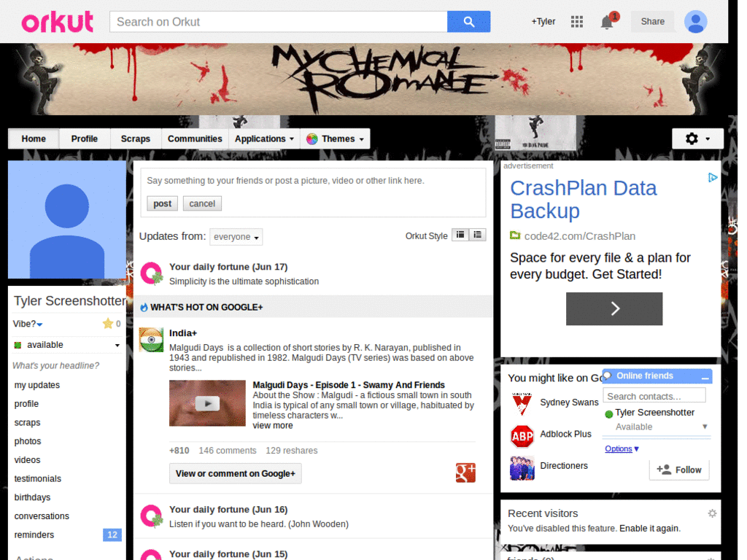Open the Applications dropdown menu
The width and height of the screenshot is (747, 560).
point(264,139)
